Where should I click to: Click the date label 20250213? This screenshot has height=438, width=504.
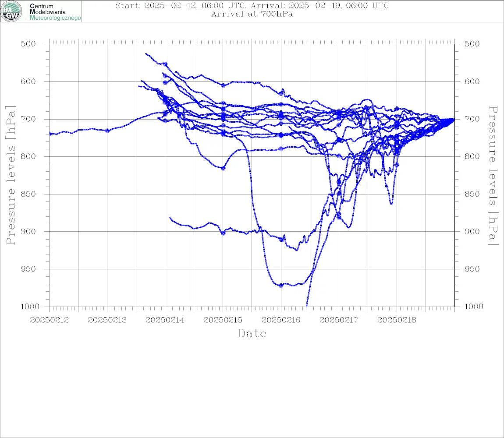107,320
